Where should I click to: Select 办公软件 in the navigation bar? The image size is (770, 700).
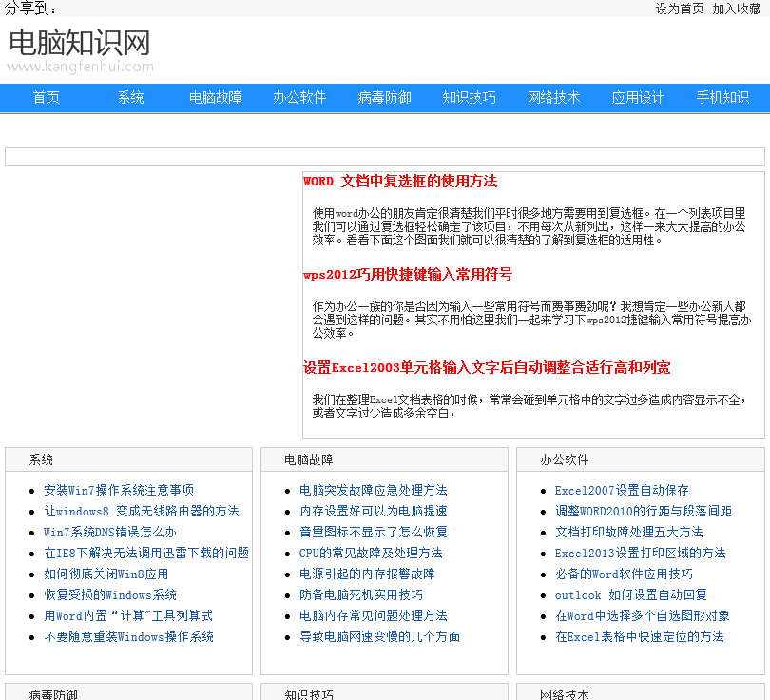(299, 97)
